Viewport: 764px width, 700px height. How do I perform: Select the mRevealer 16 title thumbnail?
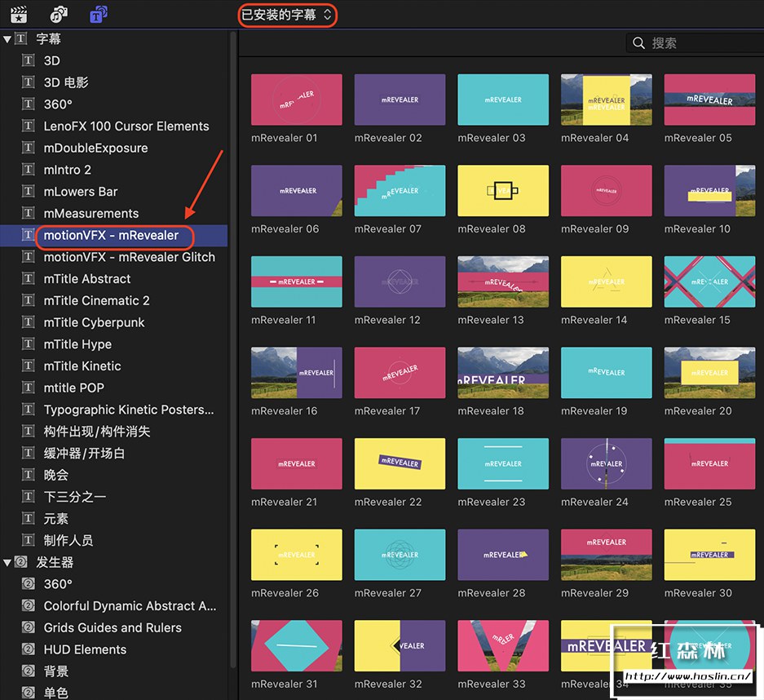296,373
